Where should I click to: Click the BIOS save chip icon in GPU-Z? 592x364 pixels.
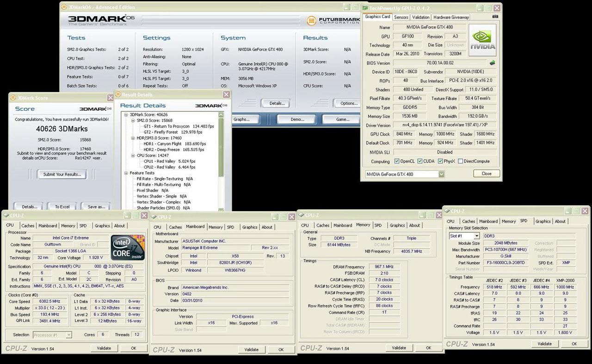point(493,63)
